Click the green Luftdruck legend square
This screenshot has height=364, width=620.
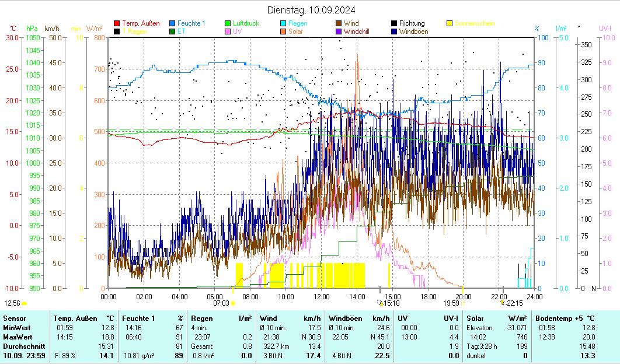click(228, 23)
